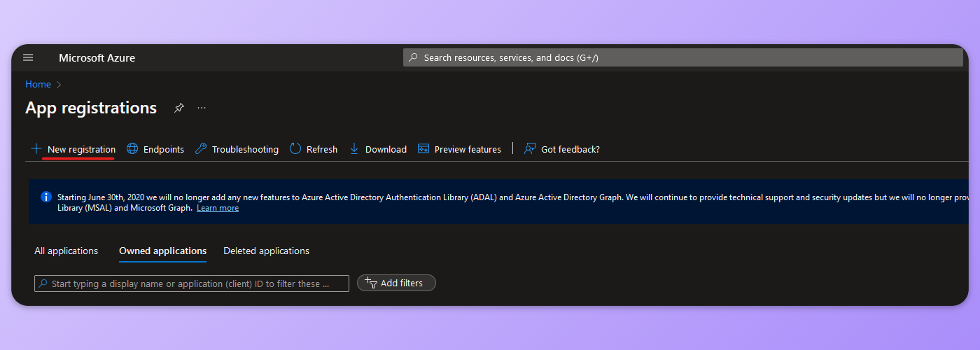
Task: Open the hamburger portal menu
Action: pos(28,57)
